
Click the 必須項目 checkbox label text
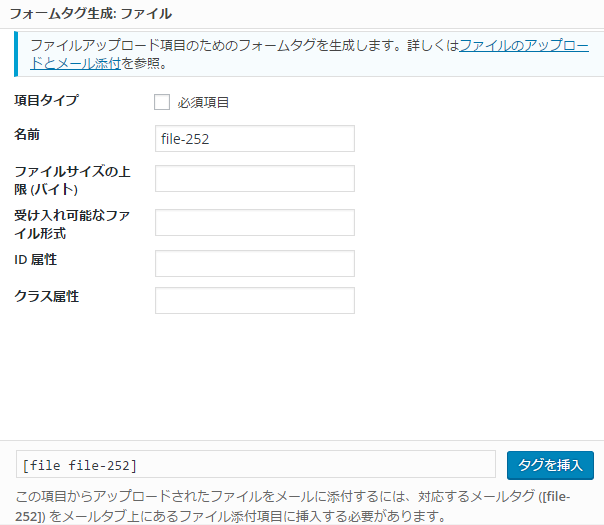(204, 102)
